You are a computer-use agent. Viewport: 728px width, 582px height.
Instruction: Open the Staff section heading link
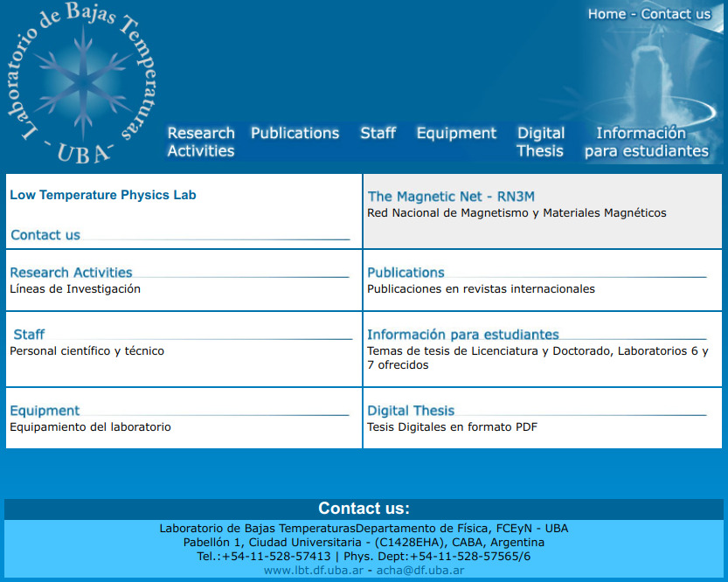coord(29,335)
